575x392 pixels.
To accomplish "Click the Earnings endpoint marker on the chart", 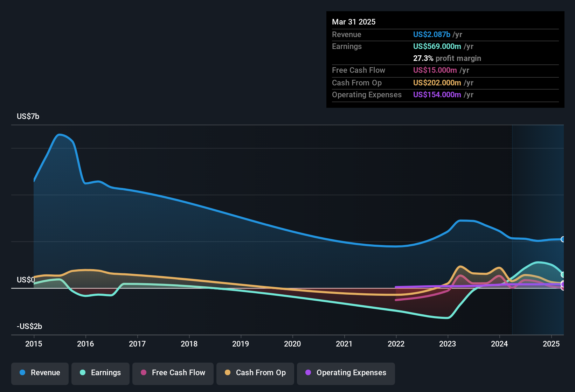I will pos(563,275).
